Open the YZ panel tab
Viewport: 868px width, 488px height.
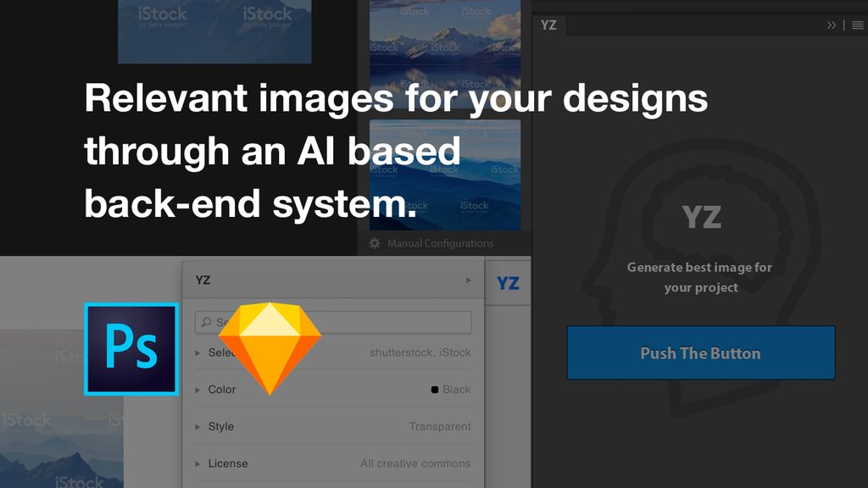coord(548,25)
